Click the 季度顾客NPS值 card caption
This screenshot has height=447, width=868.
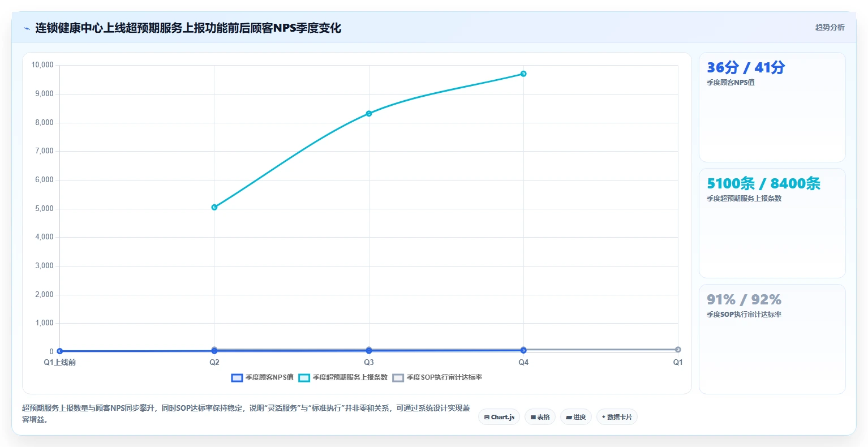coord(731,83)
